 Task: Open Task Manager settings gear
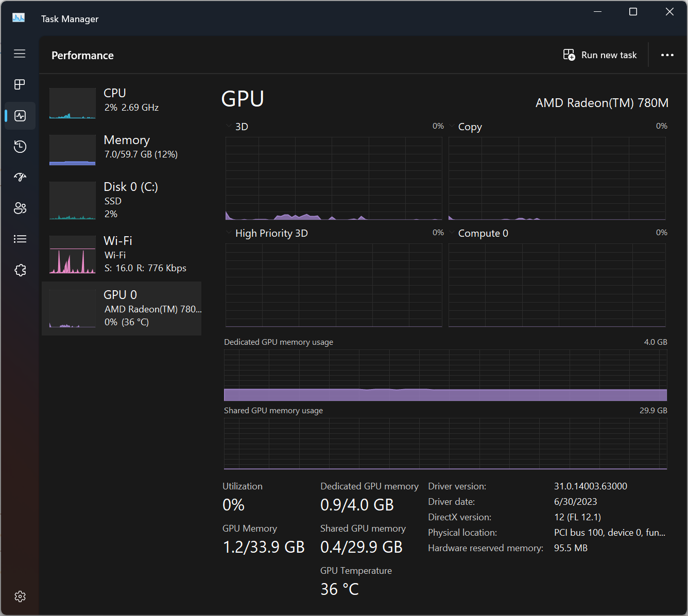20,596
